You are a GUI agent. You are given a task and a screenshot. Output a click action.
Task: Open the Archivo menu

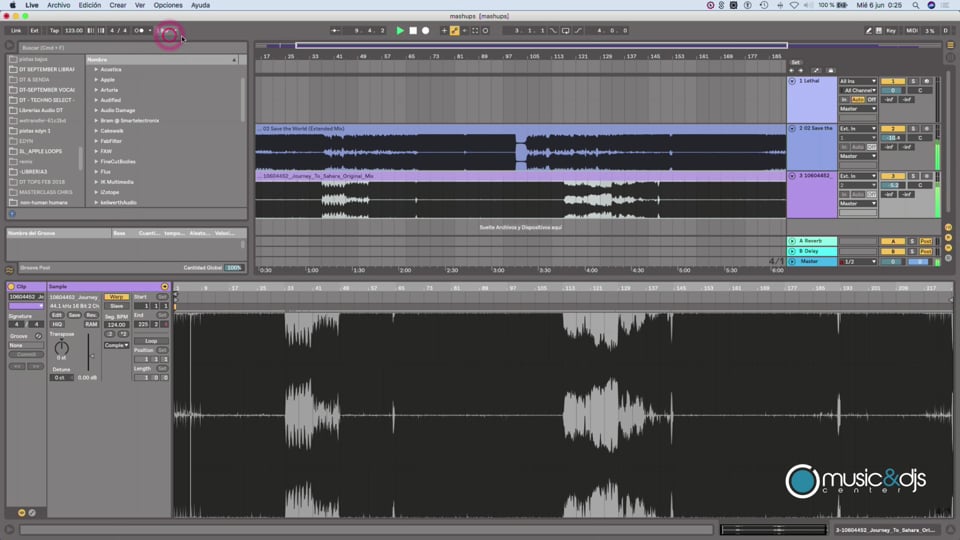(59, 5)
